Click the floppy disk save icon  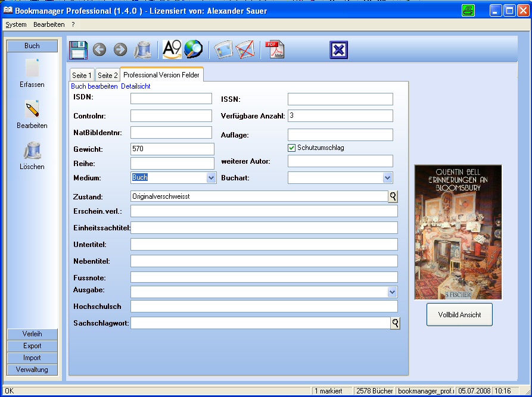tap(79, 50)
